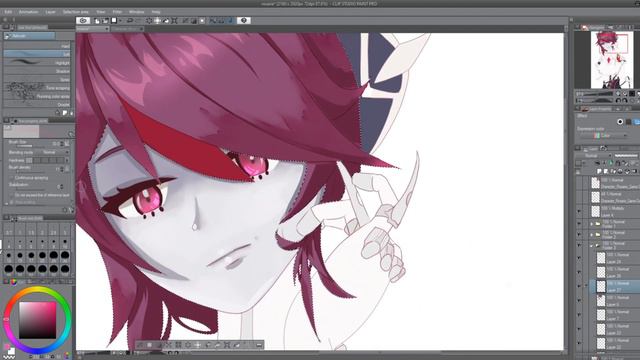
Task: Collapse the Folder 3 layer folder
Action: click(x=592, y=246)
